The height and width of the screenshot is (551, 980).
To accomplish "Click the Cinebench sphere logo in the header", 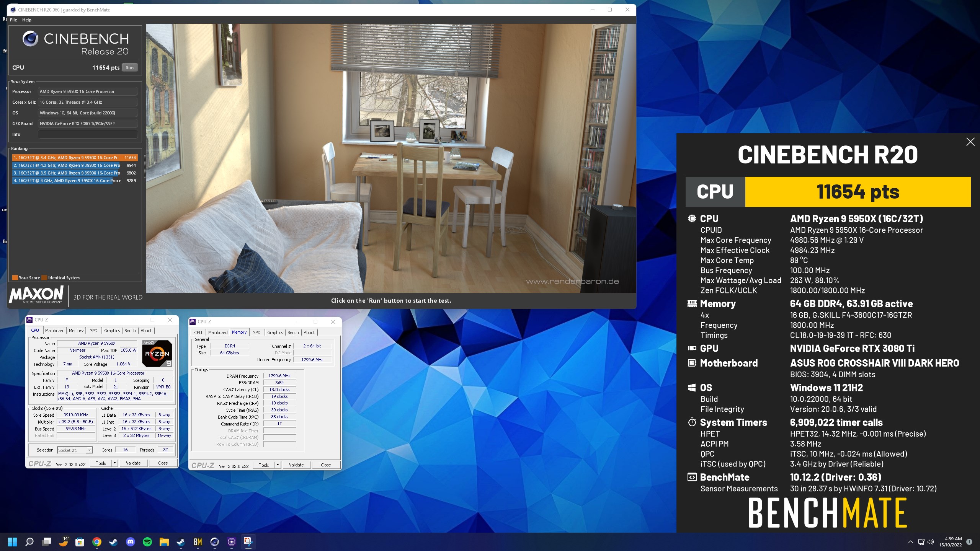I will 30,39.
